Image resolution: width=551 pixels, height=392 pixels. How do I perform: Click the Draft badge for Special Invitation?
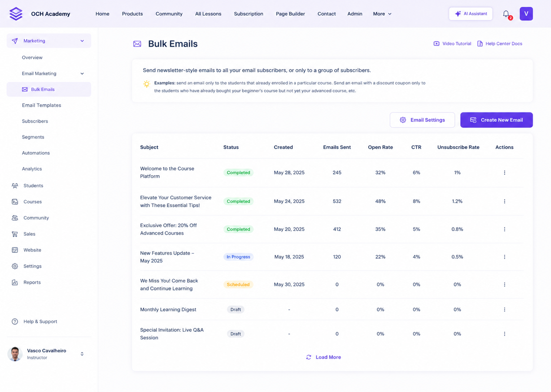point(236,334)
